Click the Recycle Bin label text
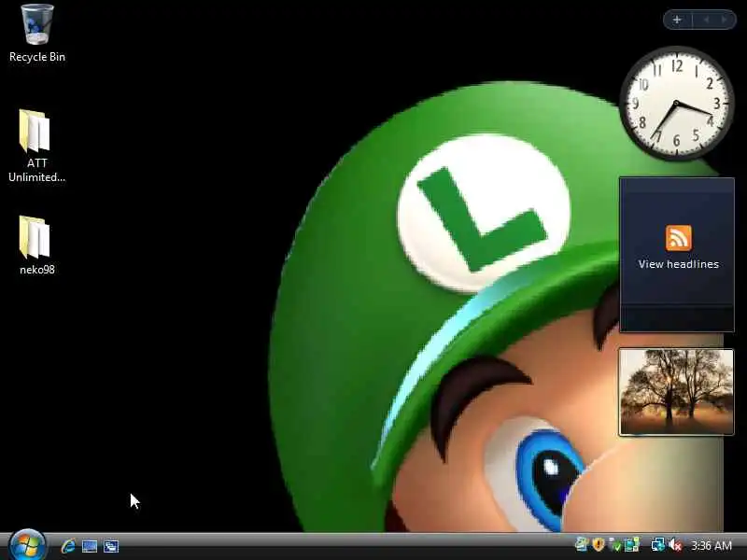 [37, 57]
